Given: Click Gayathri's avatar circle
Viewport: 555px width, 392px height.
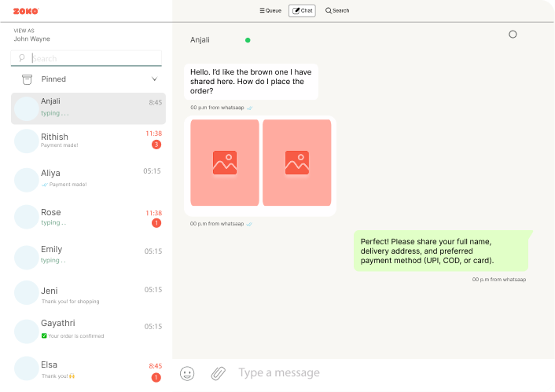Looking at the screenshot, I should tap(27, 332).
